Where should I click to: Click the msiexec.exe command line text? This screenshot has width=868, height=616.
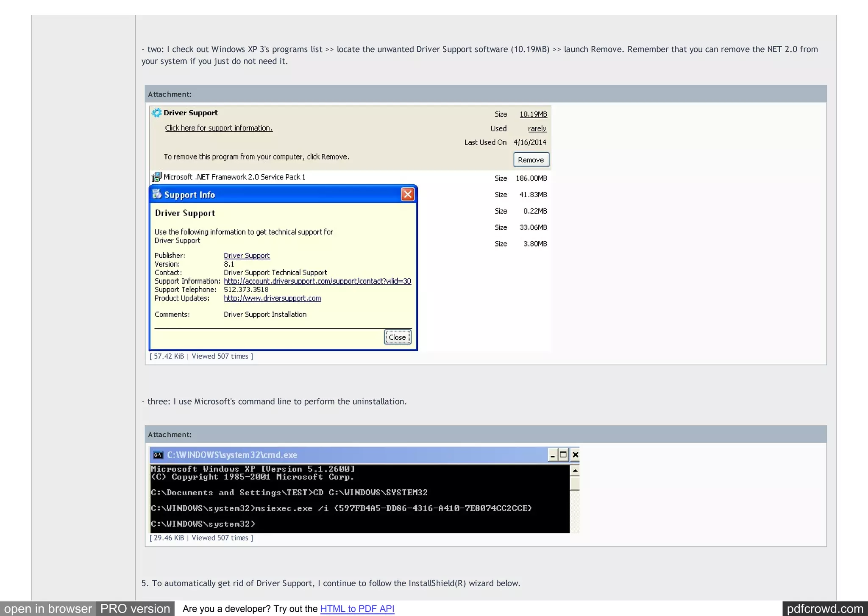click(x=341, y=508)
